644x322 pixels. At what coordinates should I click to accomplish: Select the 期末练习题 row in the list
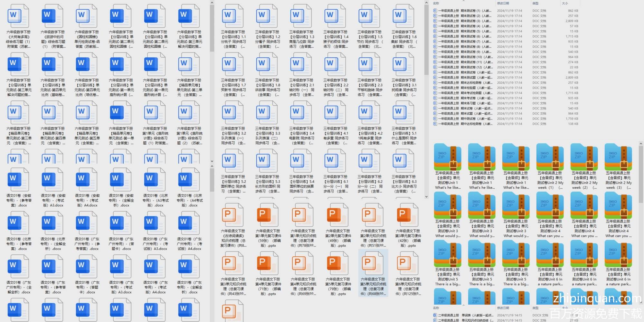pyautogui.click(x=506, y=103)
